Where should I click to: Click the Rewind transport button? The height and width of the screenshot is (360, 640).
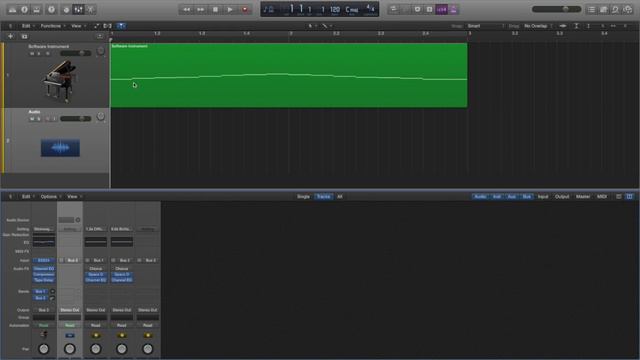click(x=186, y=9)
